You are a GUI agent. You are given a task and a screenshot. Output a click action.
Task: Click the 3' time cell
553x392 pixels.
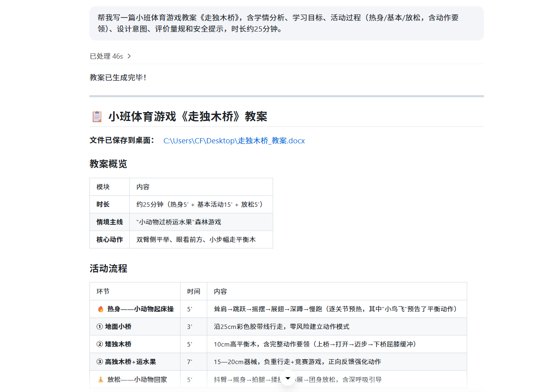(x=194, y=327)
